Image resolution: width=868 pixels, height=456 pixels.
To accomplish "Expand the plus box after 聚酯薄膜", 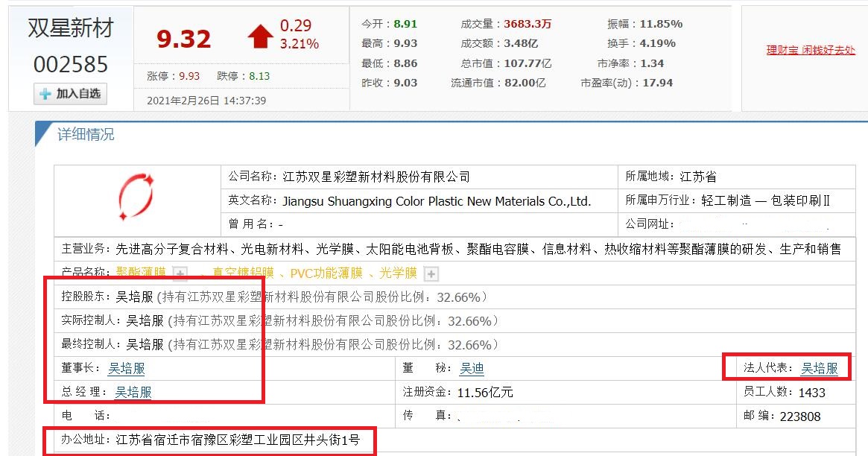I will click(x=180, y=273).
